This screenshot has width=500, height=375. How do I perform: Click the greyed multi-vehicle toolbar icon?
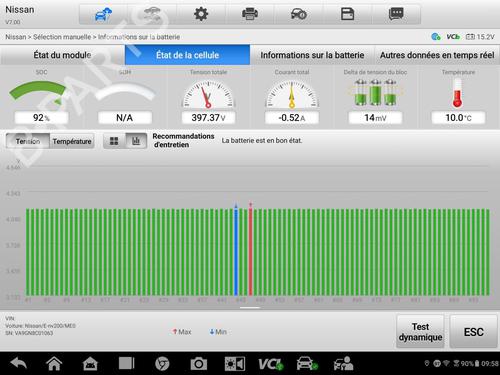pyautogui.click(x=152, y=14)
